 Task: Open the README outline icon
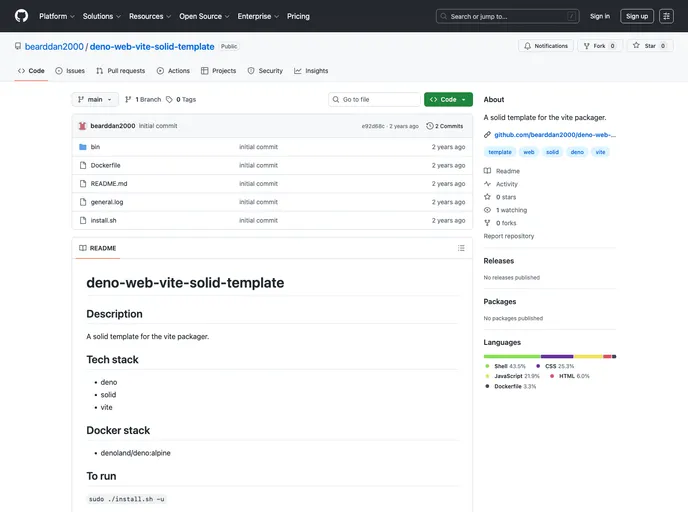(461, 248)
